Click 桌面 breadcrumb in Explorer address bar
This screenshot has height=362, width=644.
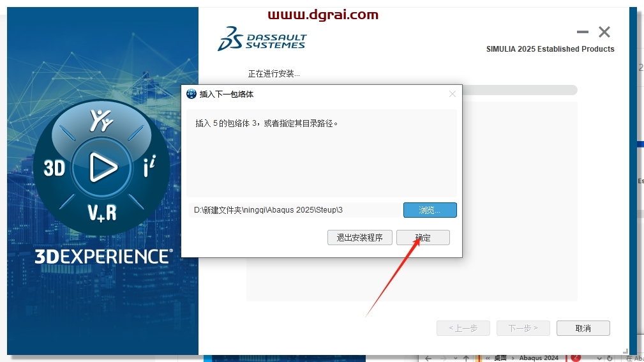click(x=500, y=358)
